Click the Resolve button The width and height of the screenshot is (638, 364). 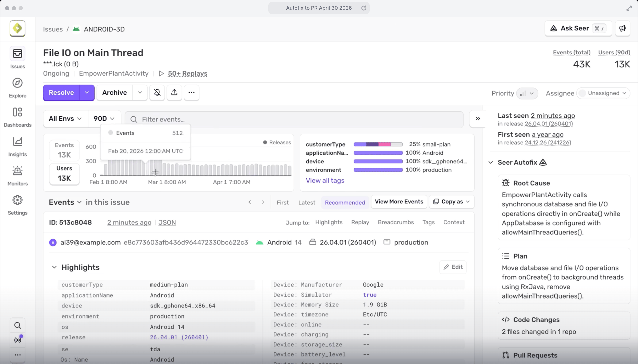pos(61,93)
